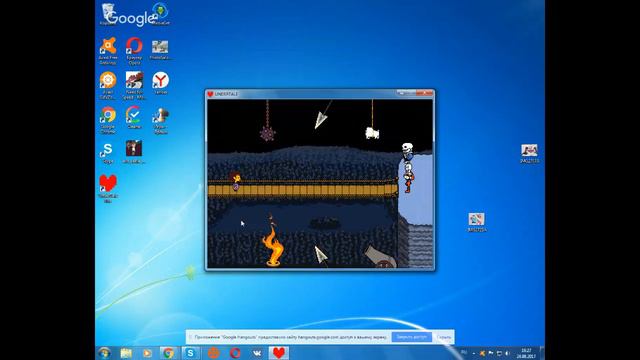Switch to Skype in the taskbar
The height and width of the screenshot is (360, 640).
coord(190,353)
